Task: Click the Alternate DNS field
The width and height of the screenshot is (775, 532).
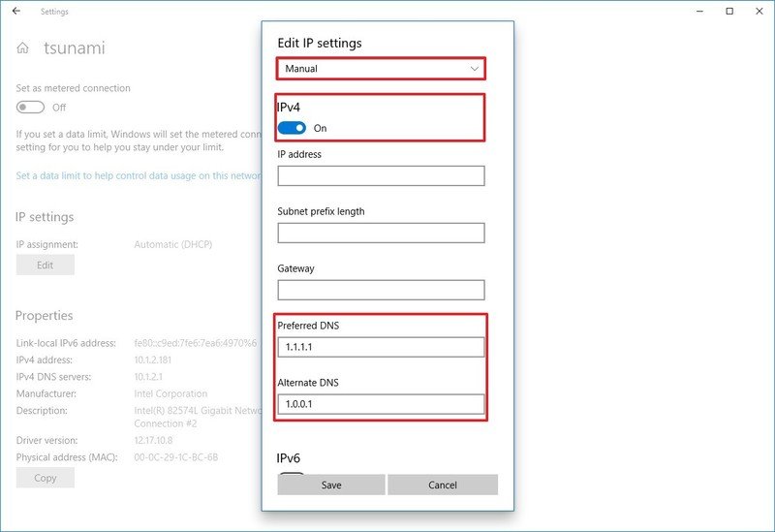Action: pos(381,404)
